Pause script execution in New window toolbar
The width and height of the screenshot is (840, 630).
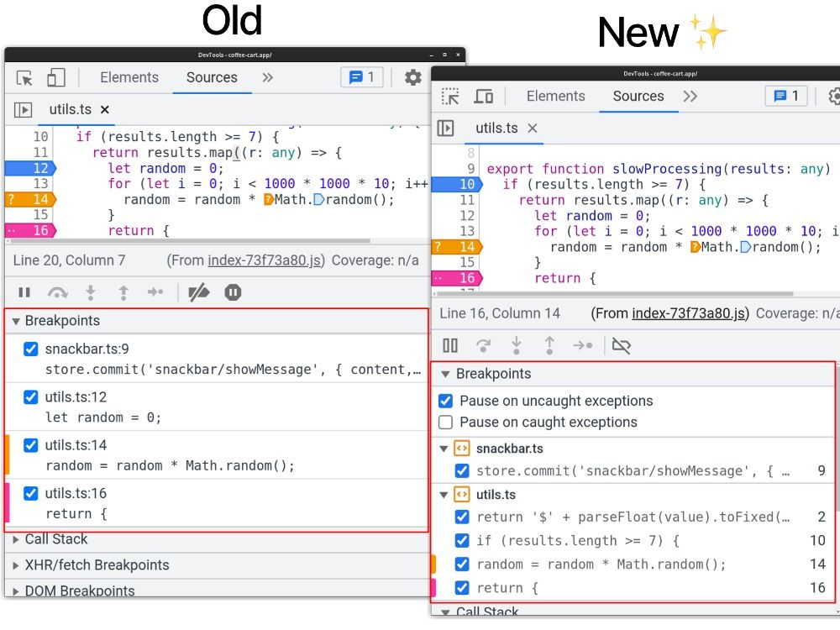[450, 346]
